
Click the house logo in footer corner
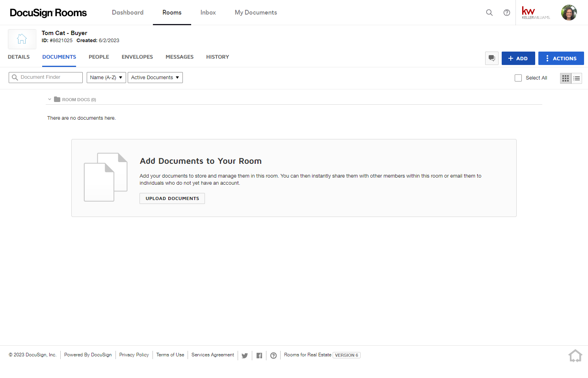pos(575,356)
